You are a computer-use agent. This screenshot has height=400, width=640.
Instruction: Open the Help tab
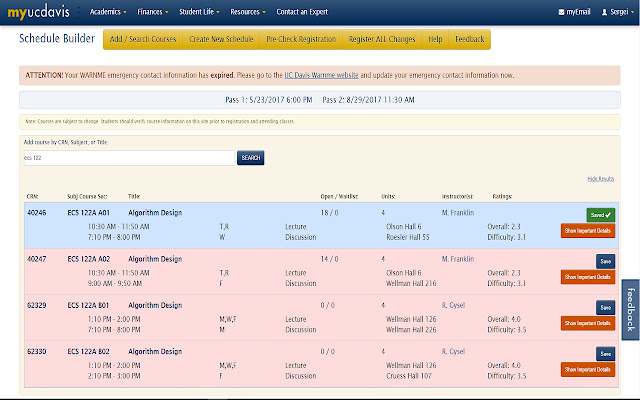tap(435, 39)
